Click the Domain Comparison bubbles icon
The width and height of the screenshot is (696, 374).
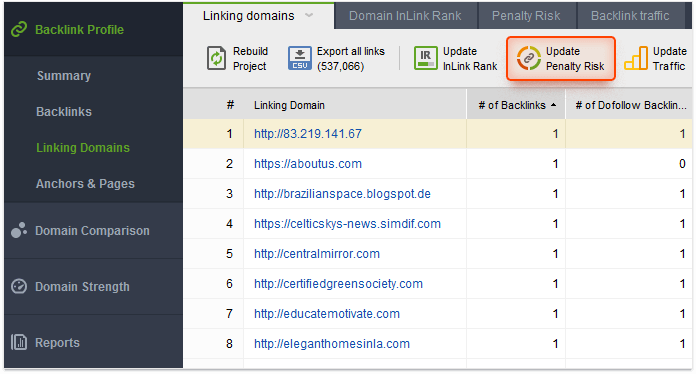pyautogui.click(x=19, y=230)
